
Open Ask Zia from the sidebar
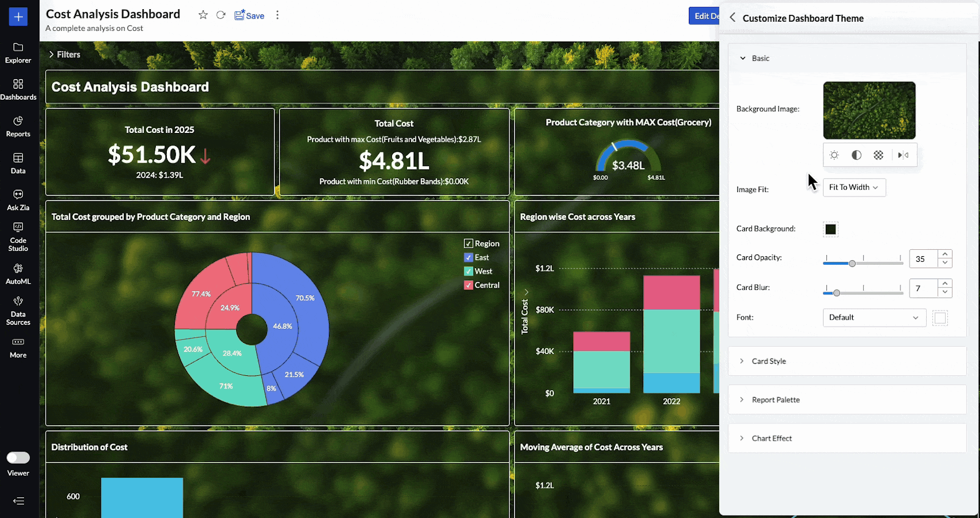tap(18, 200)
